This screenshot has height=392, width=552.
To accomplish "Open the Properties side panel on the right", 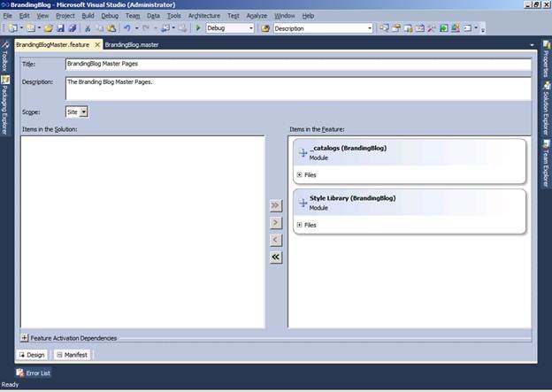I will pos(546,58).
